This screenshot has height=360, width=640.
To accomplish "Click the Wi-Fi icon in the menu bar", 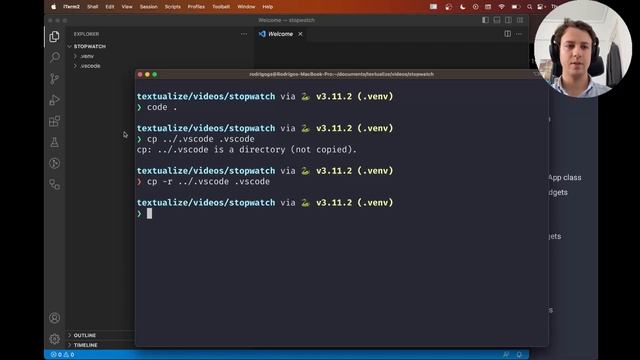I will [502, 7].
